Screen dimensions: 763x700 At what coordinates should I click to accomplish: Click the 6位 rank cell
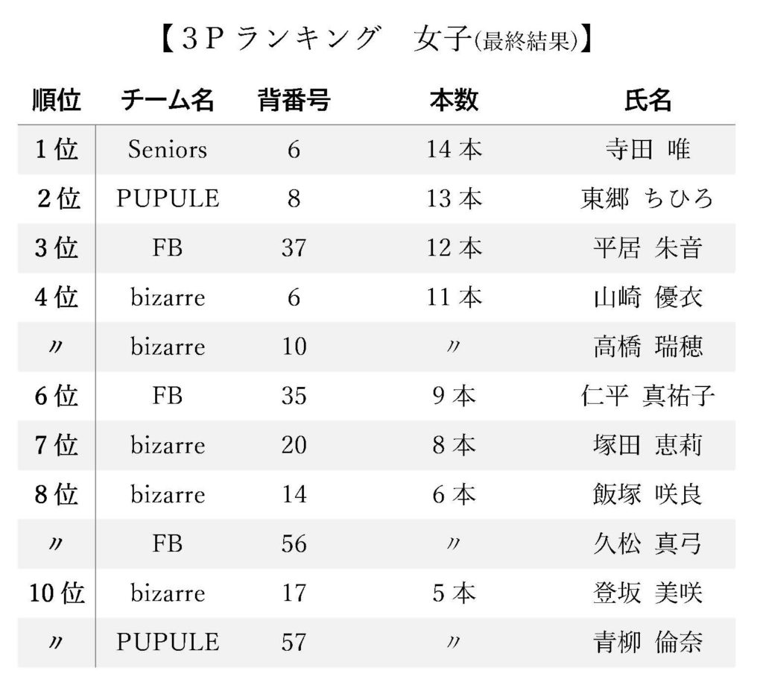pyautogui.click(x=57, y=396)
